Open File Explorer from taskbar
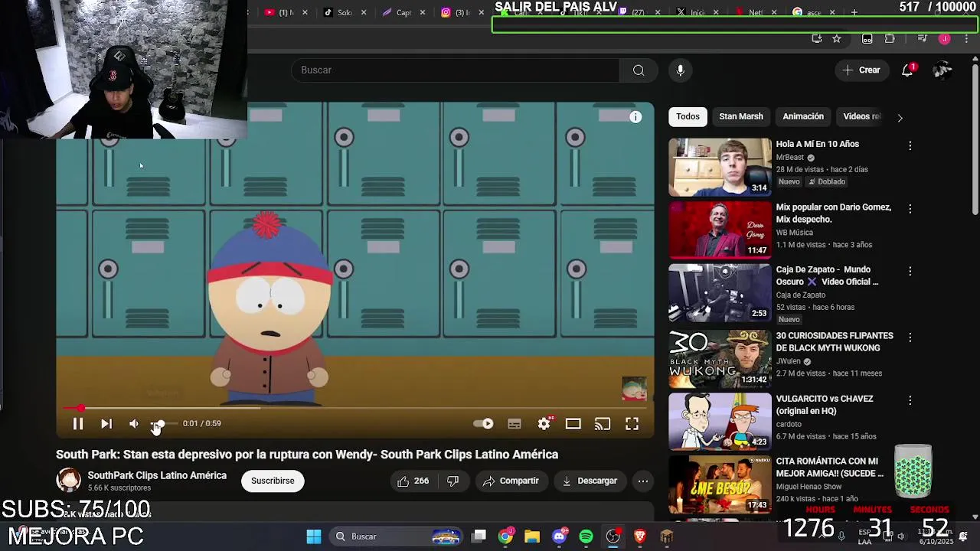Image resolution: width=980 pixels, height=551 pixels. tap(532, 536)
